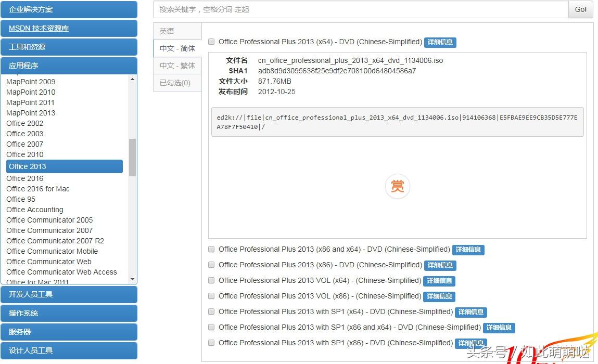Collapse the 应用程序 section

pos(69,66)
